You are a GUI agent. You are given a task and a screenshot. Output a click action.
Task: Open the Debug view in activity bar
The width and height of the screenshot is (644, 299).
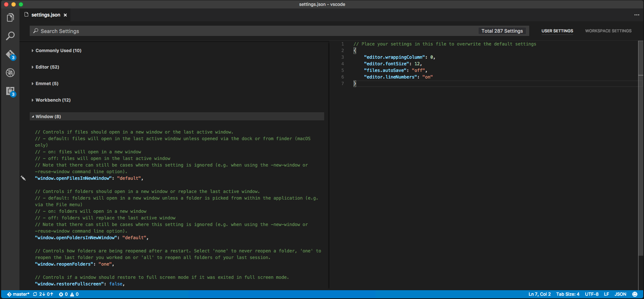click(x=10, y=73)
